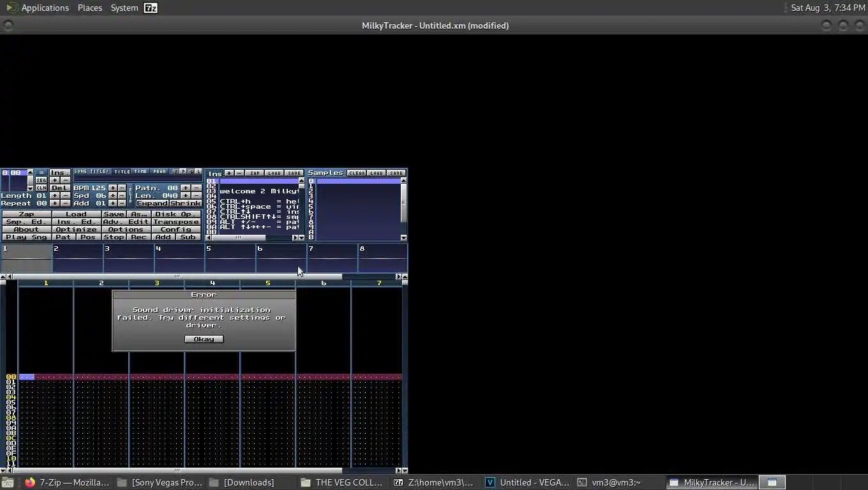868x490 pixels.
Task: Click the Ins panel SAVE button
Action: tap(294, 173)
